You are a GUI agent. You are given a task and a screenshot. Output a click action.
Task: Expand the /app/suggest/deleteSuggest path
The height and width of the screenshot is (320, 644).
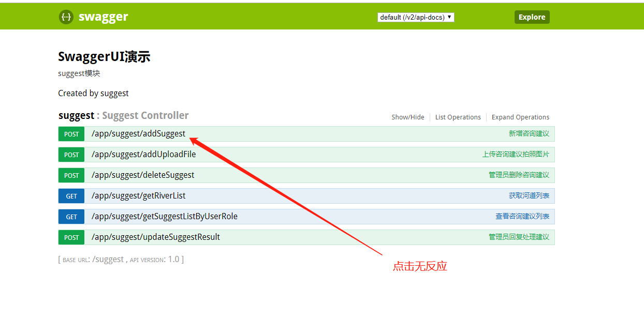pos(143,175)
